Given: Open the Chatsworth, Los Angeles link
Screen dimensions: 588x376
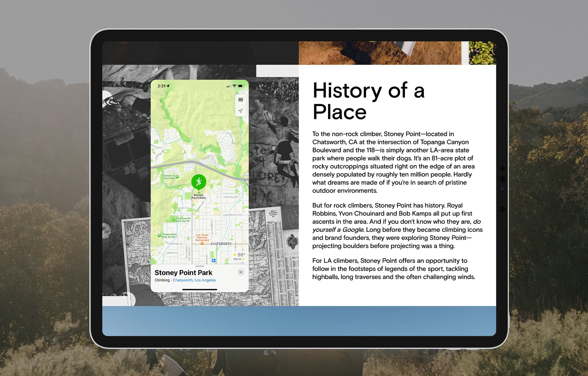Looking at the screenshot, I should click(x=194, y=280).
